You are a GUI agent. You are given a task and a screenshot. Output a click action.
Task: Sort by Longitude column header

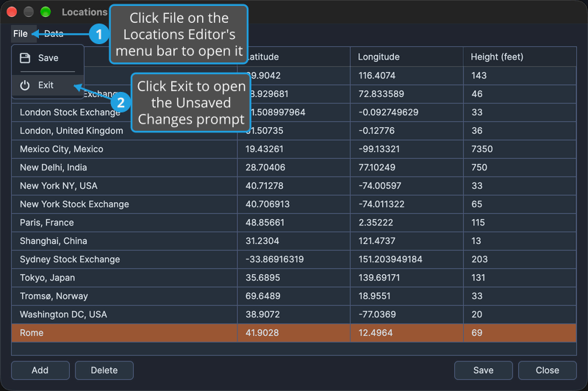coord(406,57)
